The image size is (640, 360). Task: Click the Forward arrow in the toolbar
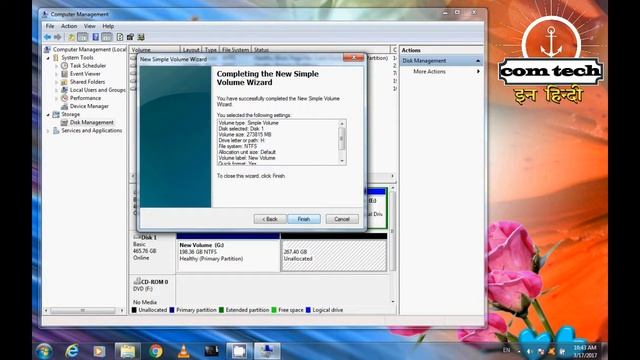pyautogui.click(x=58, y=37)
